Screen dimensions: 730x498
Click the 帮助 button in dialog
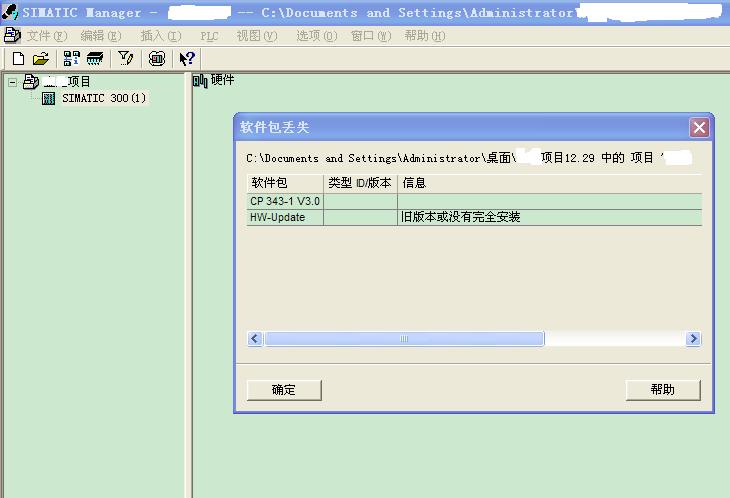(663, 390)
